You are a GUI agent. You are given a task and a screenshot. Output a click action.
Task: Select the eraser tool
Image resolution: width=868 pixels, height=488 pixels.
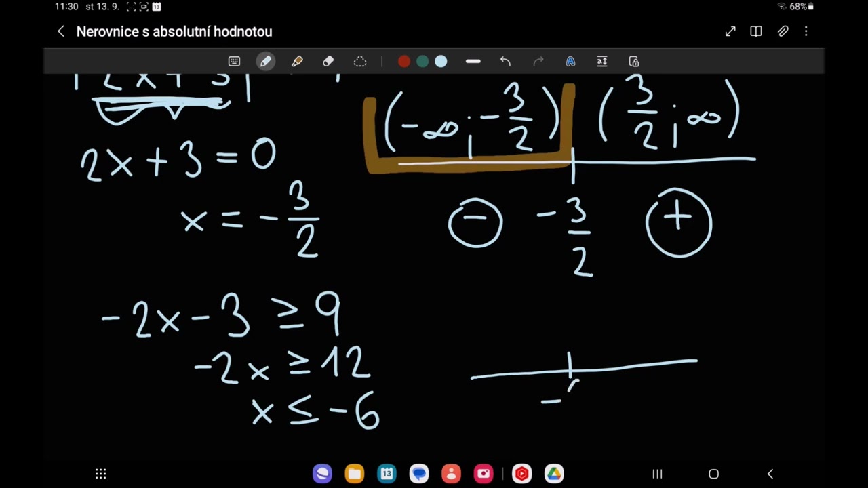point(328,62)
